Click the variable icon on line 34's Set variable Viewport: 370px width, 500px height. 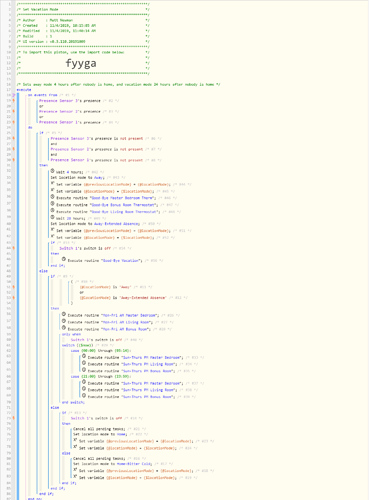[x=53, y=183]
